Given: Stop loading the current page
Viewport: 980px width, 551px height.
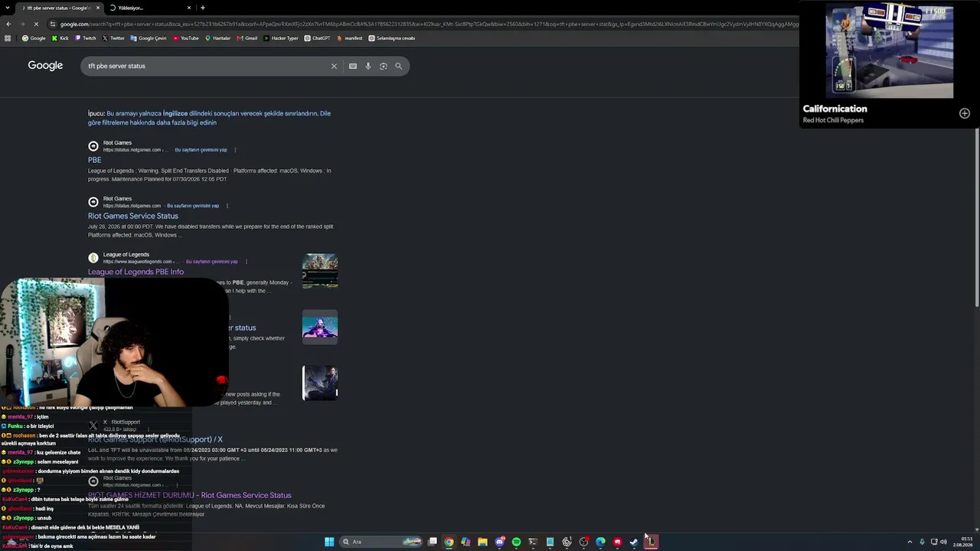Looking at the screenshot, I should [36, 24].
